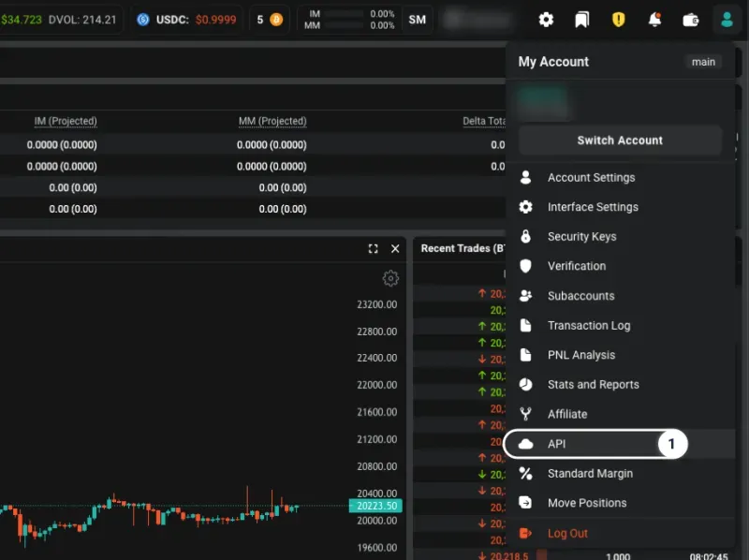Close the chart panel

pos(395,248)
